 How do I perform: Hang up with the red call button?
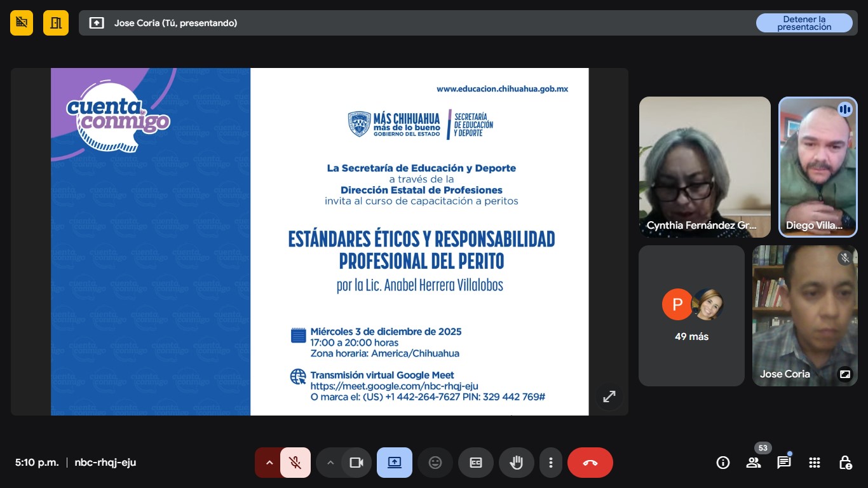coord(590,463)
